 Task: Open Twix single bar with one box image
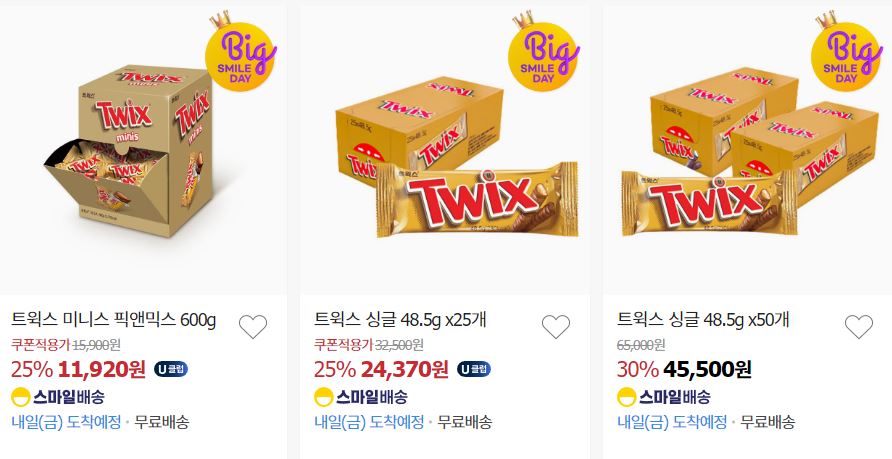pos(457,156)
